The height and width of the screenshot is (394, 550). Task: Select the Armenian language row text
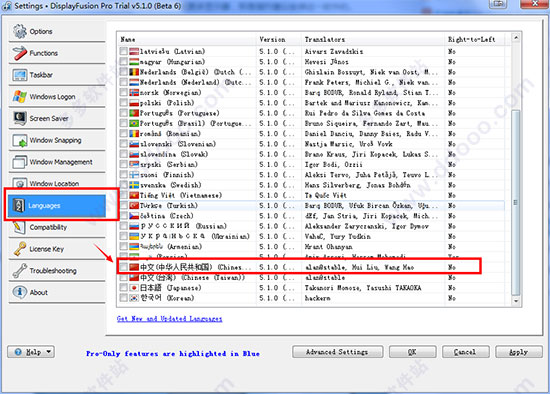(171, 247)
